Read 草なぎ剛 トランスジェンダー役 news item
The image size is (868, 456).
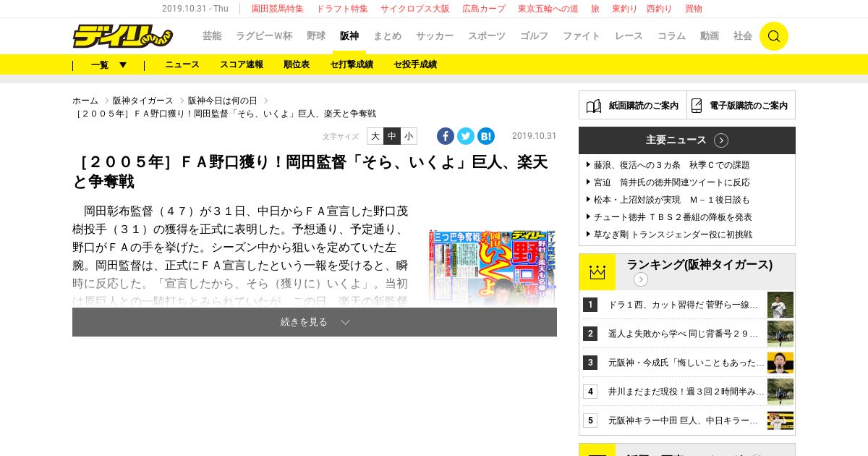(x=673, y=235)
